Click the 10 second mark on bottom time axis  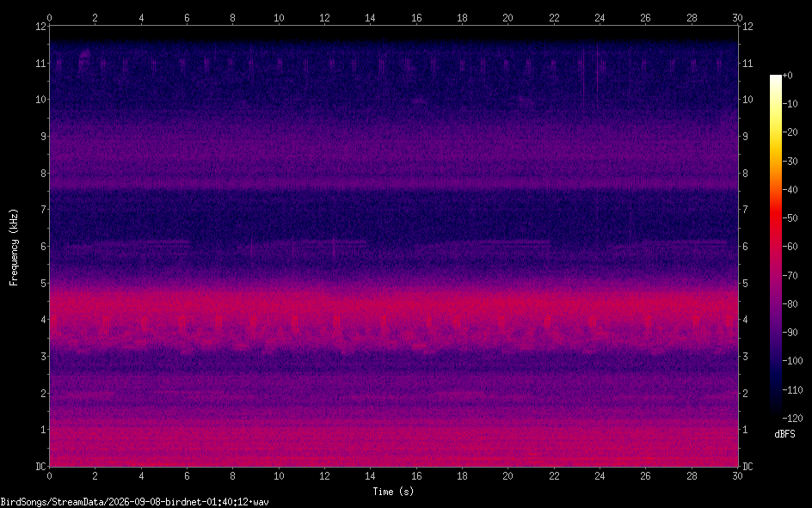coord(279,475)
